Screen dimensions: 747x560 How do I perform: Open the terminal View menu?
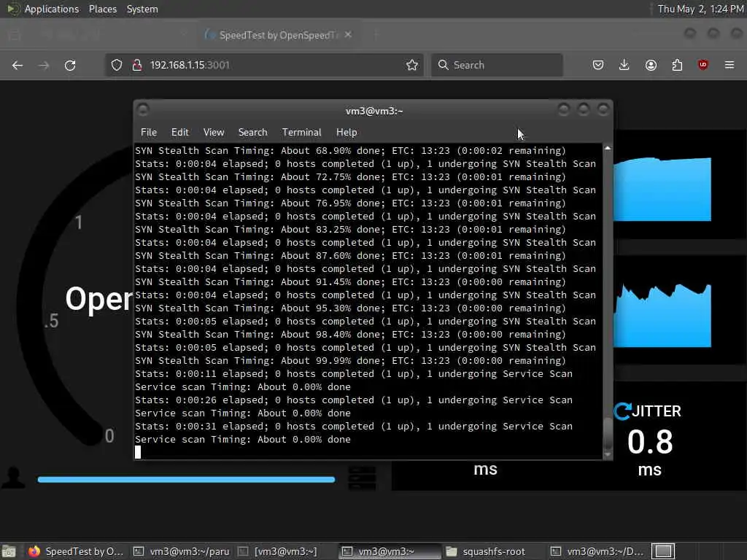click(214, 133)
